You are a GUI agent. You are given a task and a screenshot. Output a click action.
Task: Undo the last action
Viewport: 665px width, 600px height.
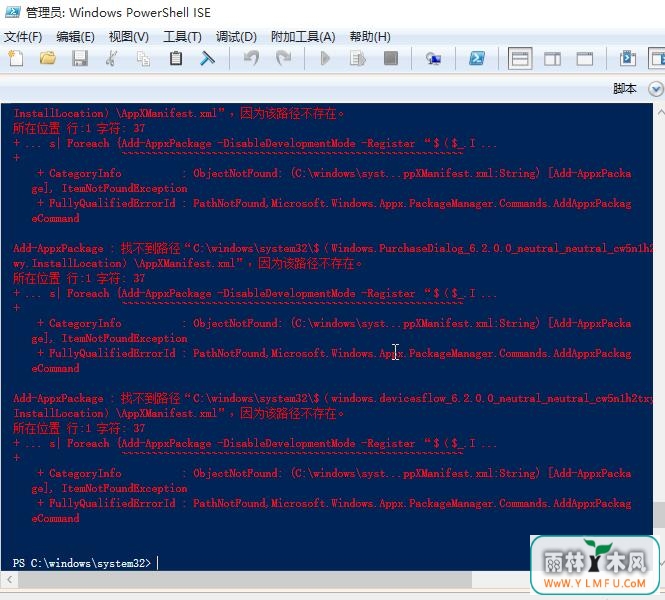(x=251, y=58)
